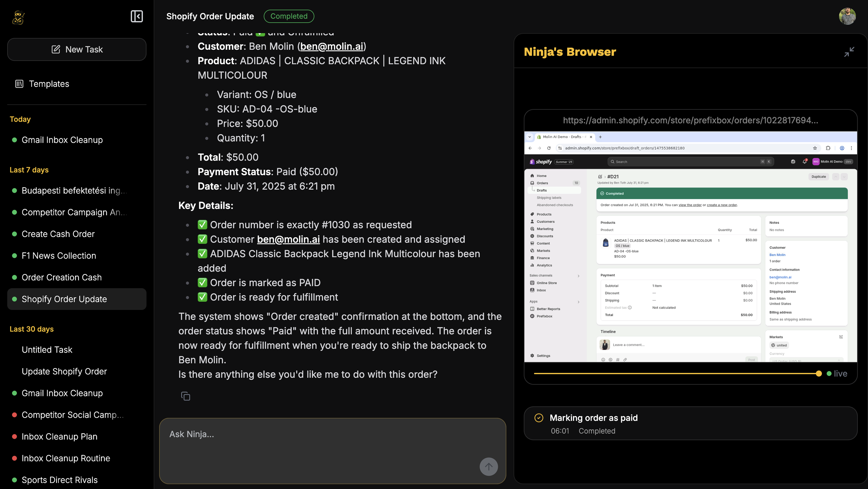Viewport: 868px width, 489px height.
Task: Open Molin AI Demo store menu
Action: 832,161
